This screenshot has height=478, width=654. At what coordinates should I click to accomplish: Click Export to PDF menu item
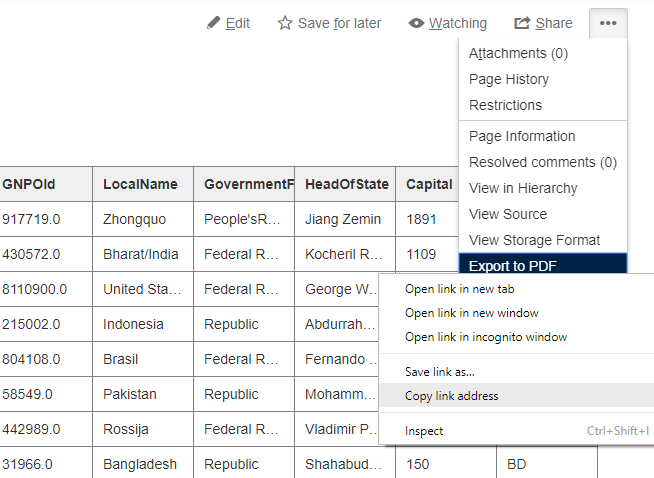(x=513, y=265)
